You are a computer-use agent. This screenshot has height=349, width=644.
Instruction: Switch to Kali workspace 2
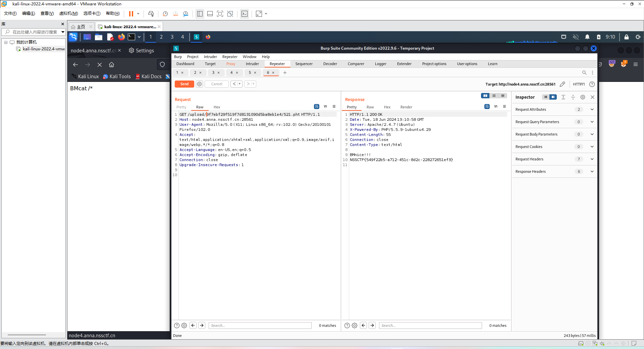[x=161, y=37]
